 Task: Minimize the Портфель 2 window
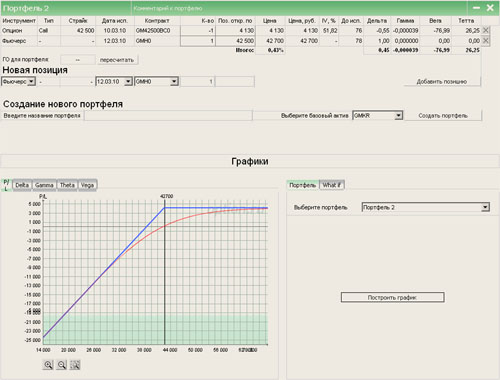click(x=477, y=8)
